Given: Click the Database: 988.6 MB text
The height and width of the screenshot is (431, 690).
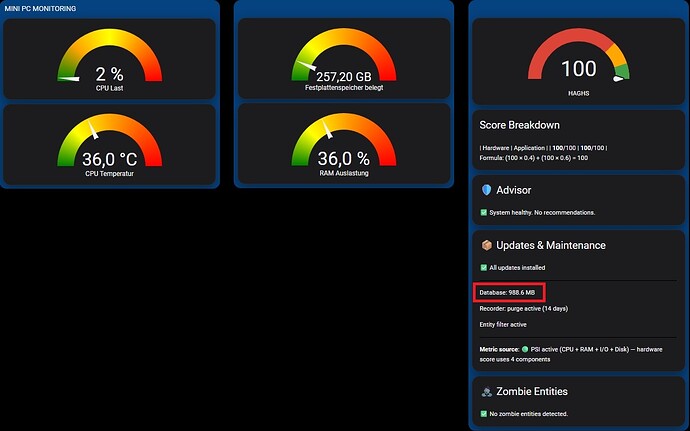Looking at the screenshot, I should pos(507,293).
